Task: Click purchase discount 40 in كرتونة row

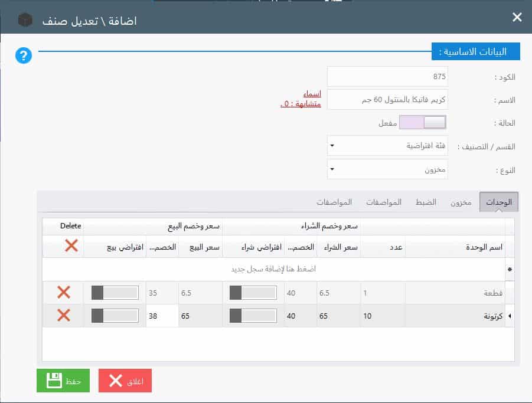Action: (x=301, y=316)
